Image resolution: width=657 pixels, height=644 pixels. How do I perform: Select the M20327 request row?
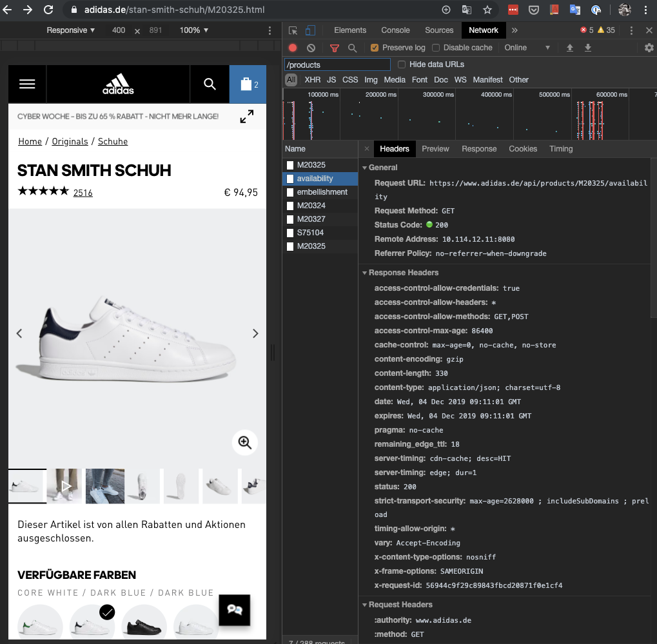point(320,219)
